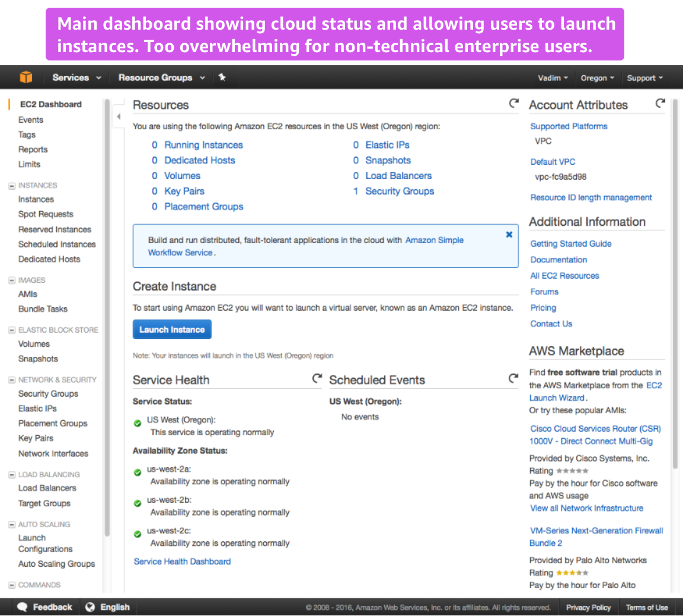
Task: Refresh the Scheduled Events section
Action: pos(513,378)
